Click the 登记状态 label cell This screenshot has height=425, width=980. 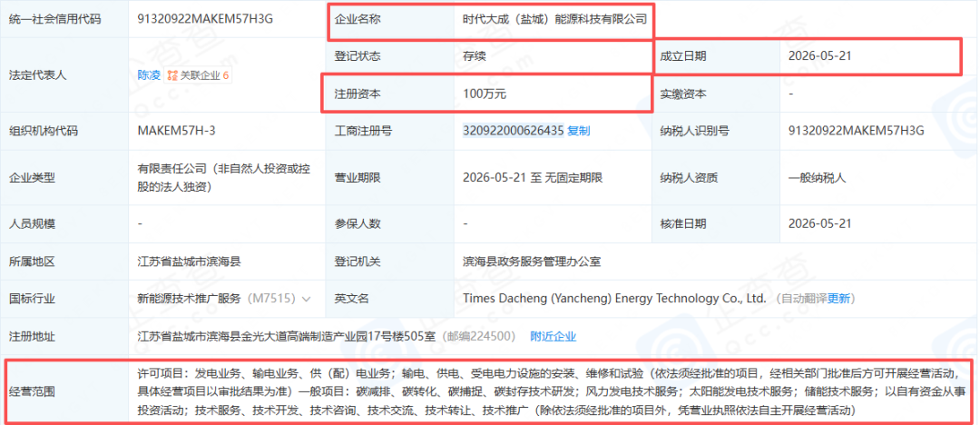390,55
